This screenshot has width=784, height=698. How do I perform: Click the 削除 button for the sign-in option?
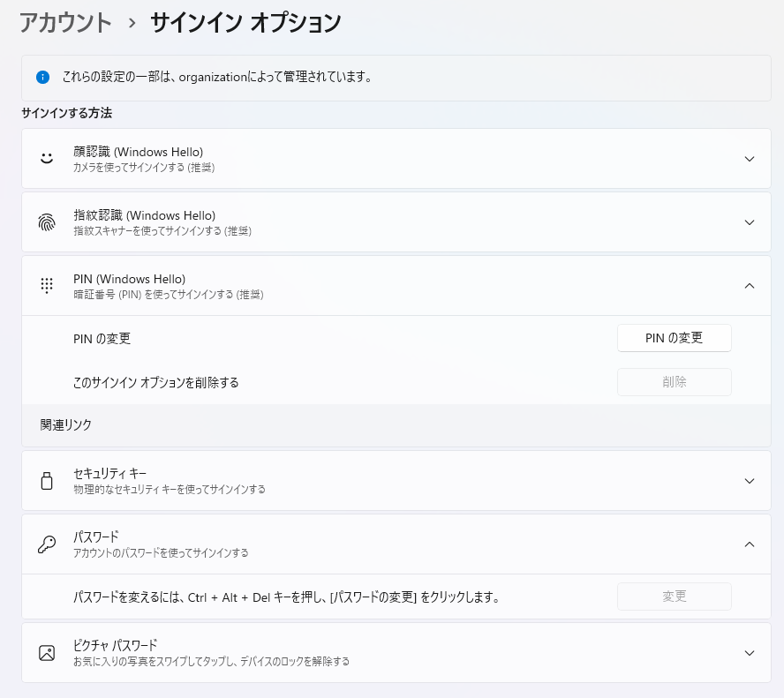pyautogui.click(x=674, y=382)
